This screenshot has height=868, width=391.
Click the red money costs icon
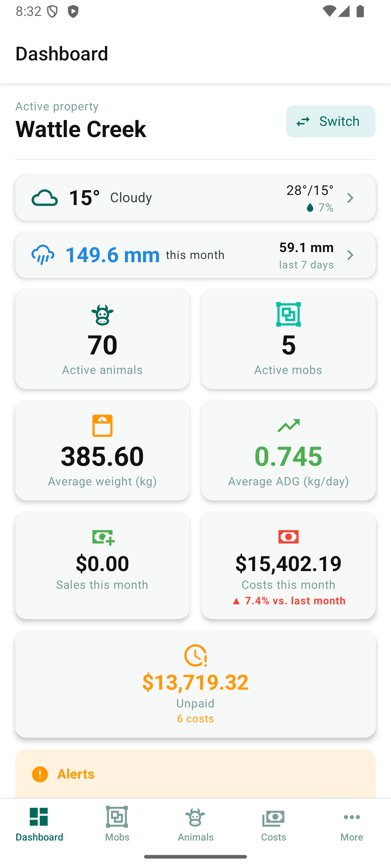pos(289,537)
